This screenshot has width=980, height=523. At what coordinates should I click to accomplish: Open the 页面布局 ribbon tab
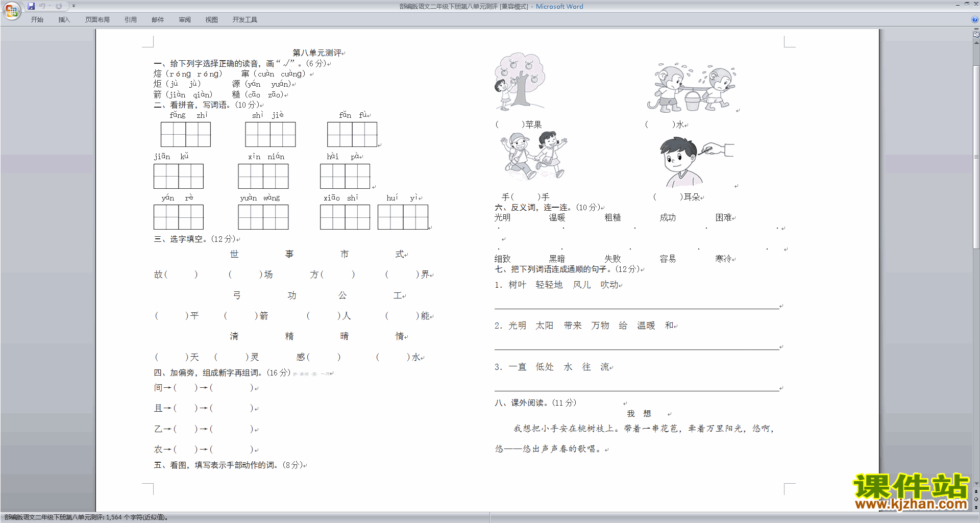97,20
